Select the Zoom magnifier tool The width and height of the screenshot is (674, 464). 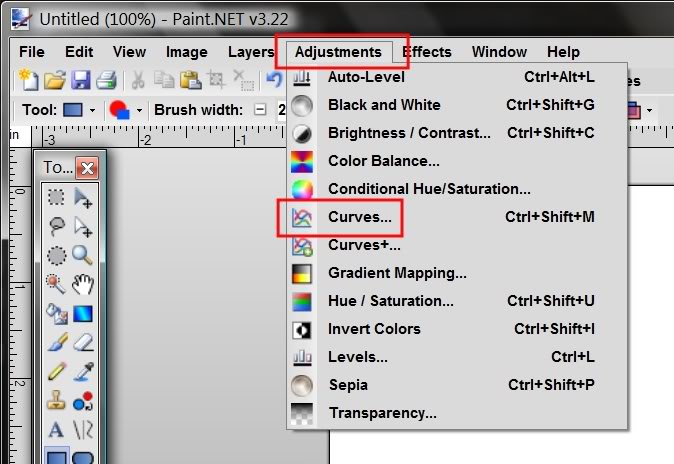83,255
